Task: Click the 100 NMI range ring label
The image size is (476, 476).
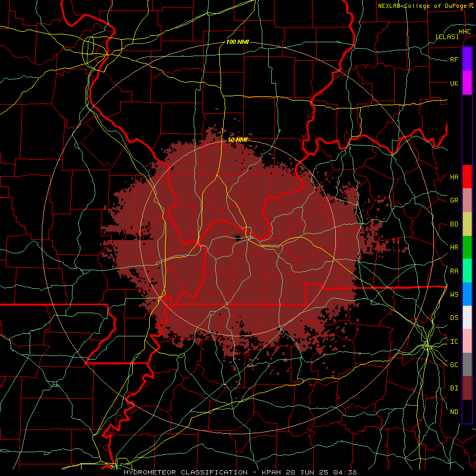Action: pyautogui.click(x=237, y=42)
